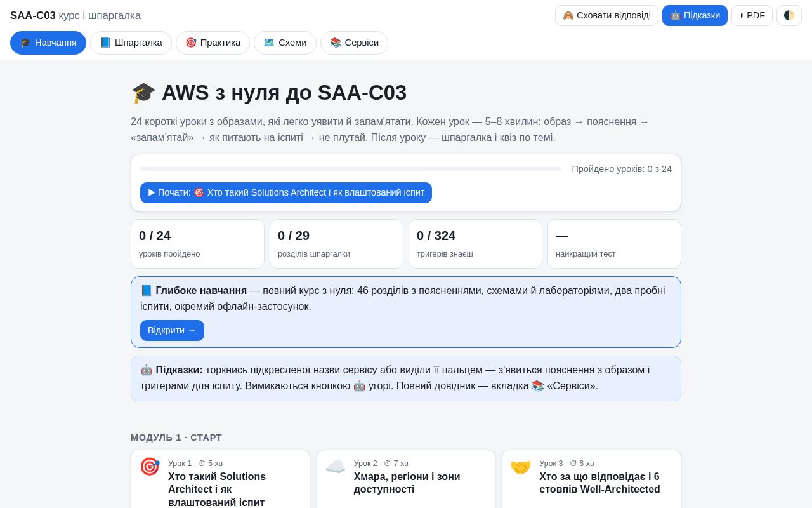Click the cloud icon of Lesson 2 card
The height and width of the screenshot is (508, 812).
point(336,467)
